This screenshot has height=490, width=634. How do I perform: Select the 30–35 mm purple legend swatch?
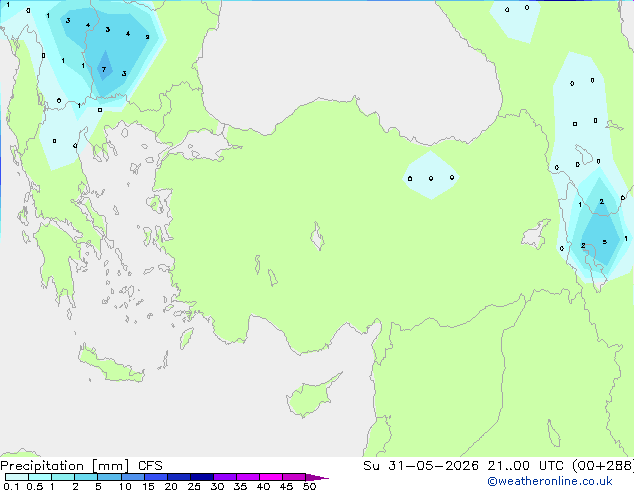(x=224, y=477)
